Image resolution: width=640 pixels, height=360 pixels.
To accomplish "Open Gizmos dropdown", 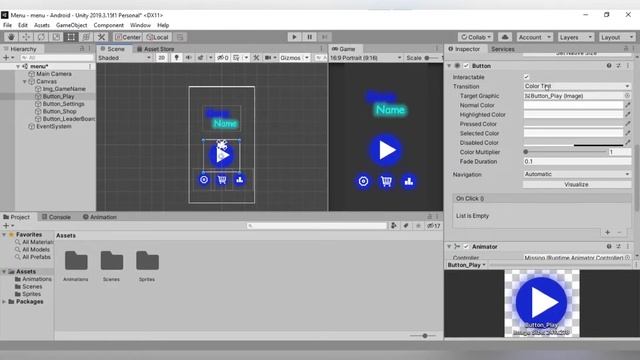I will point(294,58).
